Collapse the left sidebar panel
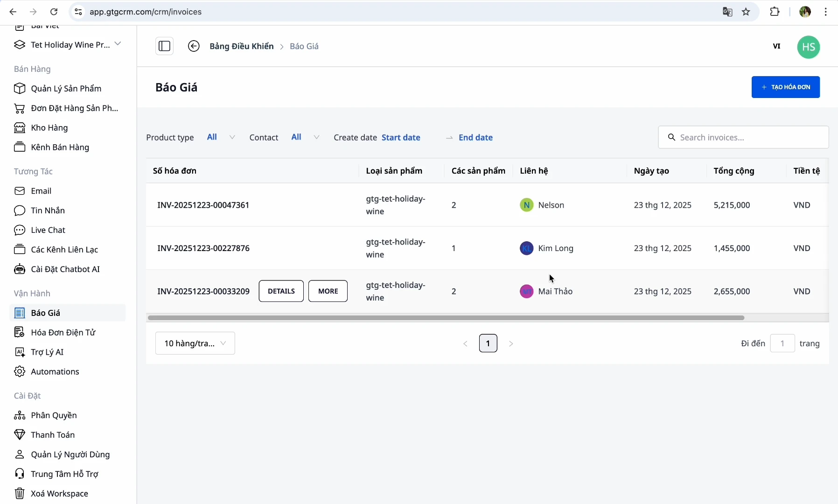 click(165, 46)
